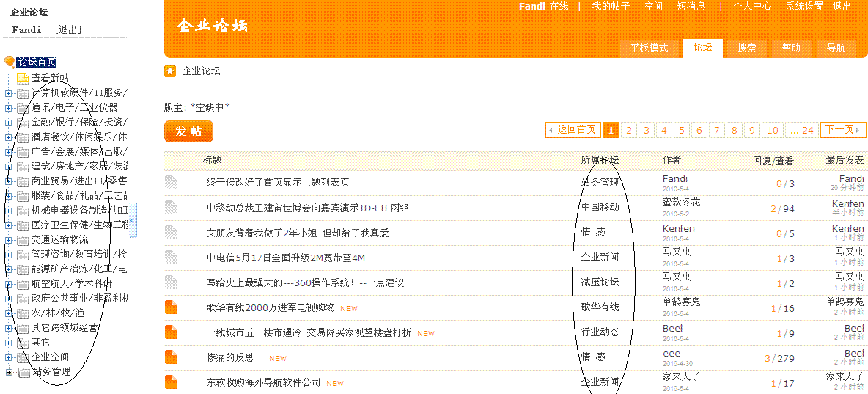Expand the 医疗卫生保健 tree node
This screenshot has width=868, height=394.
(8, 225)
